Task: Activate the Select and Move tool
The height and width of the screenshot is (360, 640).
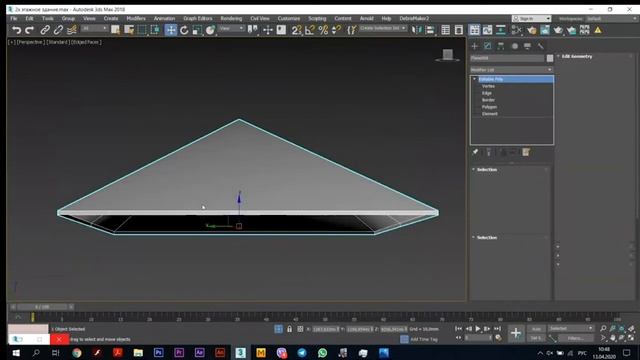Action: coord(171,30)
